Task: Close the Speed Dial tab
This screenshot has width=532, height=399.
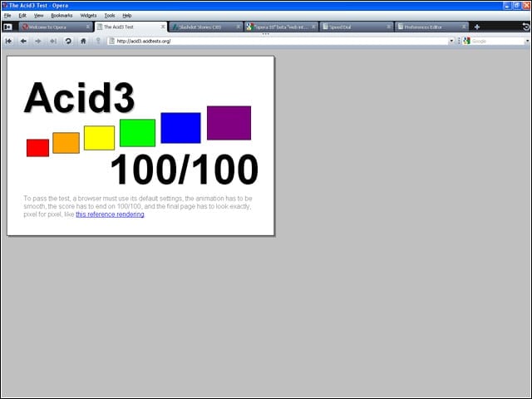Action: (388, 27)
